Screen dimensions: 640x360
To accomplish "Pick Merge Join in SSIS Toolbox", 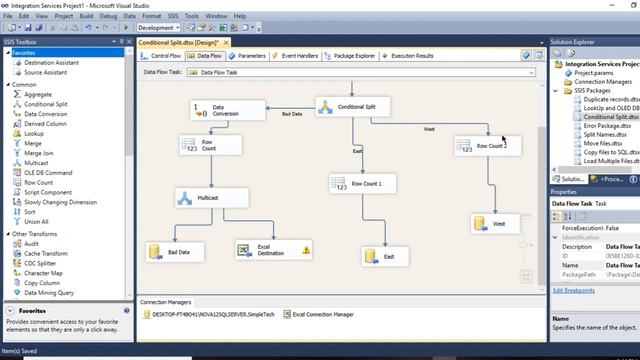I will [x=38, y=153].
